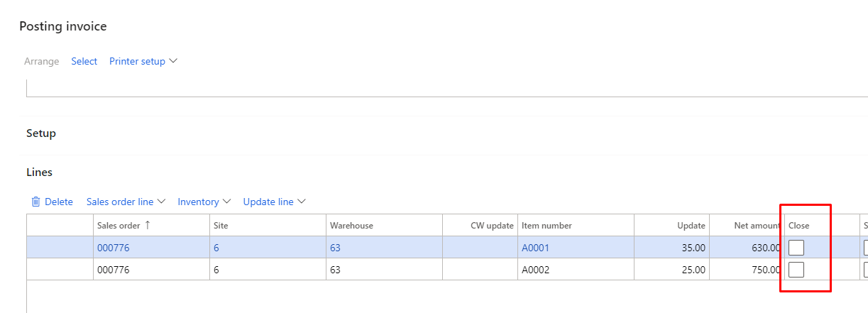Viewport: 868px width, 313px height.
Task: Open the Printer setup dropdown
Action: click(143, 61)
